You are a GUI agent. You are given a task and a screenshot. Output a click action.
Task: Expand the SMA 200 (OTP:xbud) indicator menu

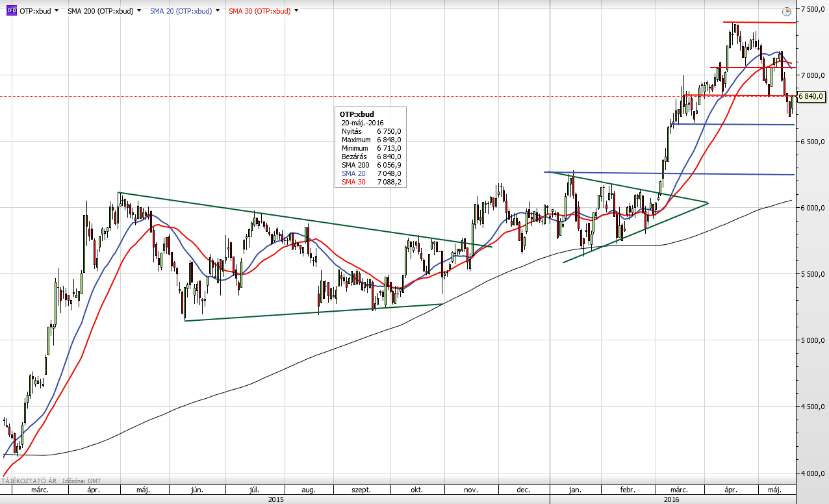139,11
